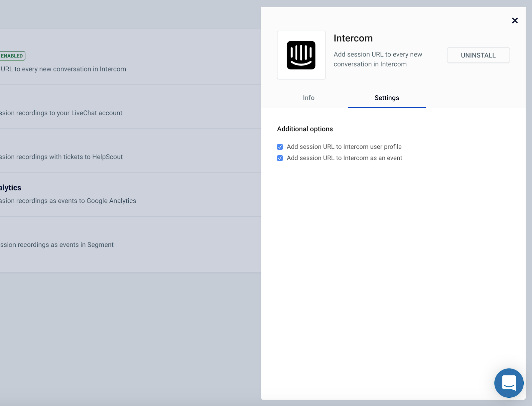Click the close X on the dialog

pos(515,20)
